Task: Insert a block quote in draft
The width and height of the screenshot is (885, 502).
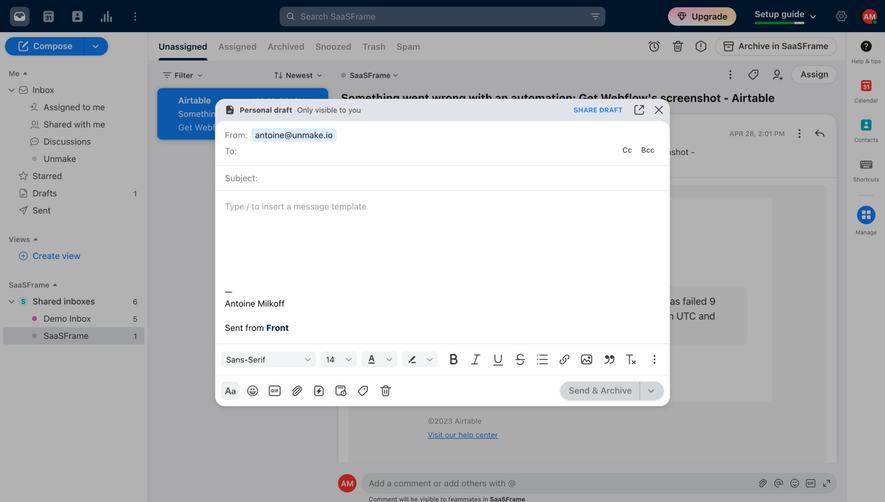Action: (x=609, y=360)
